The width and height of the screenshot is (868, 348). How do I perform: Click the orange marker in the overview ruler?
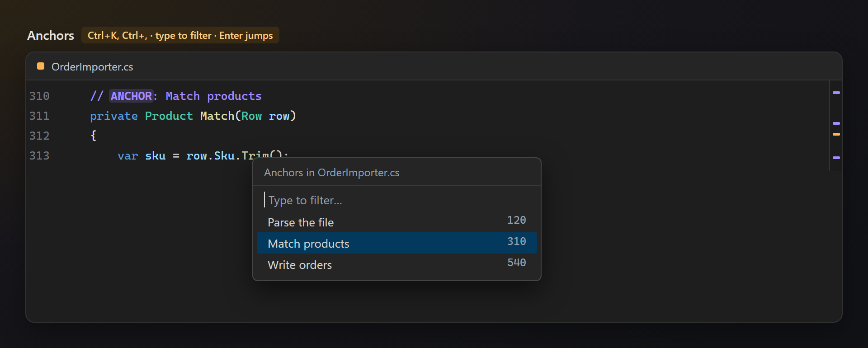tap(836, 134)
